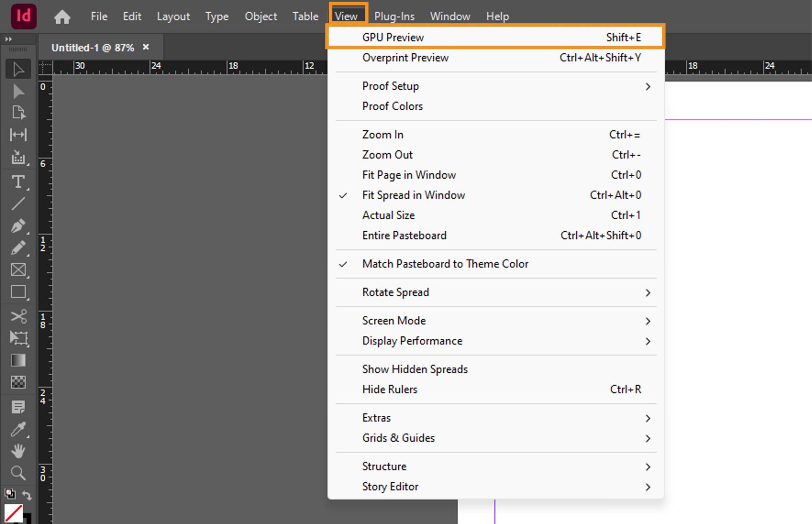Open the Window menu
This screenshot has width=812, height=524.
450,16
